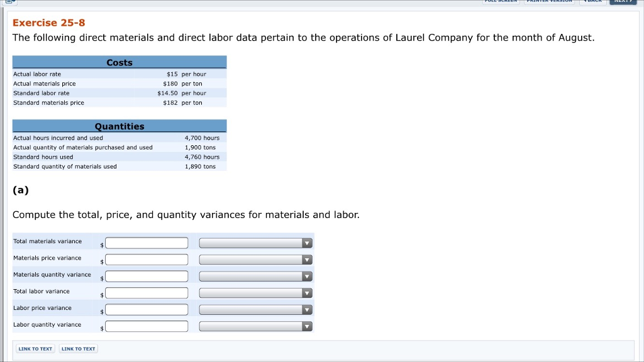Open the first Link to Text button
This screenshot has width=644, height=362.
click(35, 349)
